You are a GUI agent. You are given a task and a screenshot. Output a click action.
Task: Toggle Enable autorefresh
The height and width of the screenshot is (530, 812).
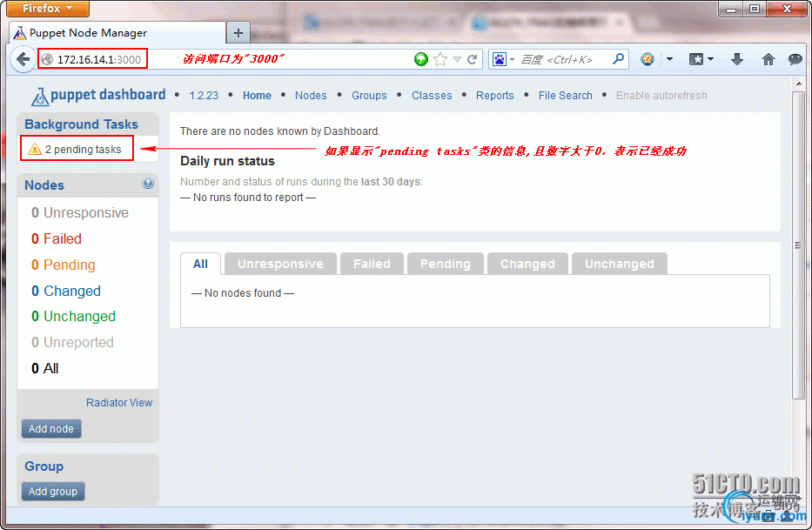661,96
